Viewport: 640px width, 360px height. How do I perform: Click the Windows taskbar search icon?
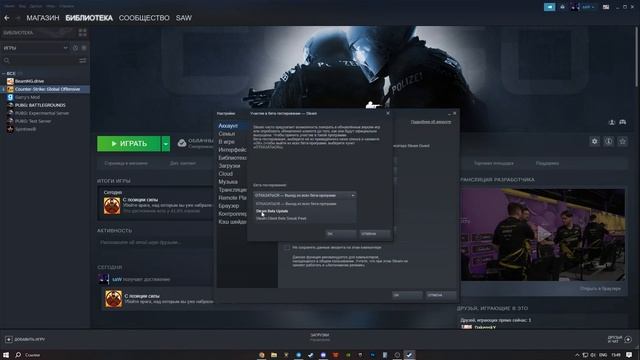point(18,355)
